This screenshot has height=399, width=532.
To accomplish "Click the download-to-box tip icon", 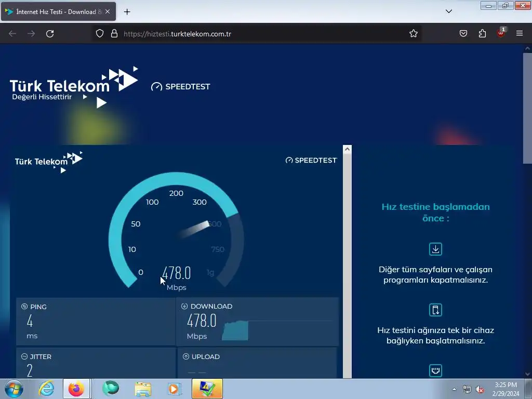I will pyautogui.click(x=436, y=249).
